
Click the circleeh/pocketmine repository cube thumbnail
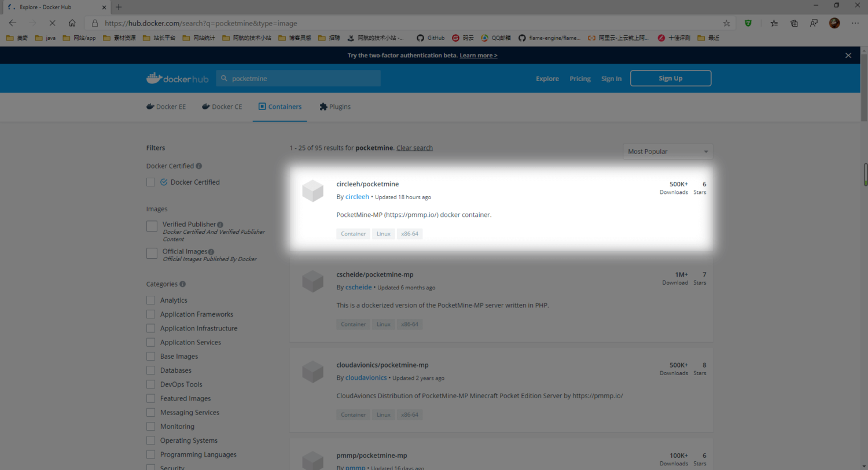pyautogui.click(x=313, y=191)
